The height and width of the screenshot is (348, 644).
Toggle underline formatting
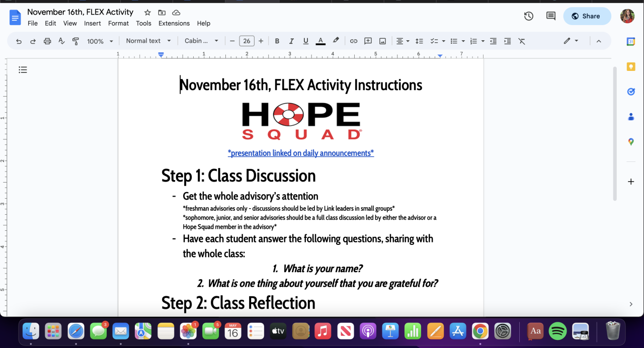tap(305, 41)
